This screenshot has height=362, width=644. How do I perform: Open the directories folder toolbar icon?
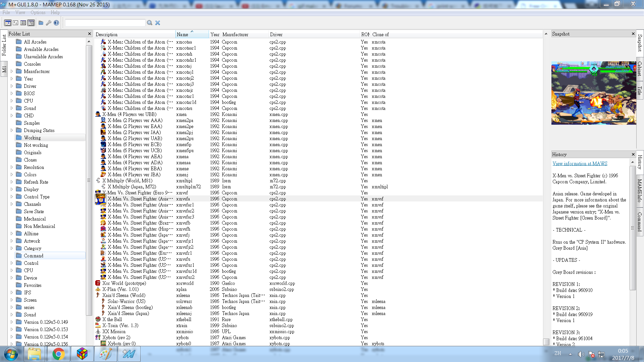pyautogui.click(x=41, y=23)
